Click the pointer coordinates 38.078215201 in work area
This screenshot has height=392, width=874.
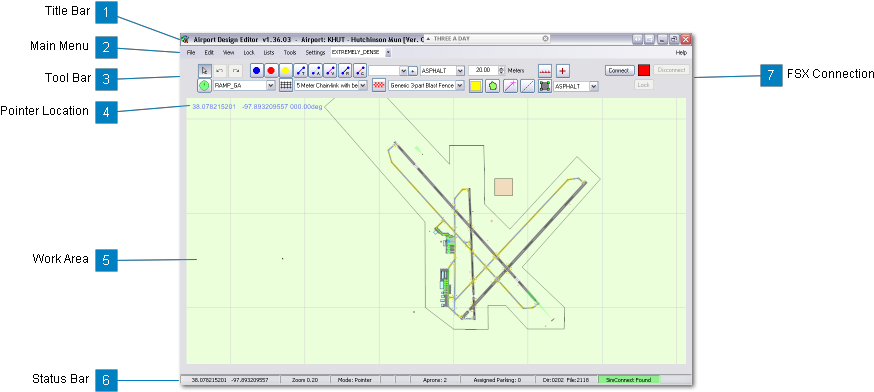[x=214, y=106]
